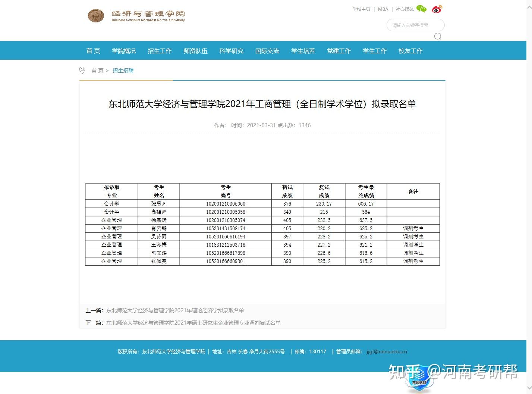Focus the keyword search input field

(x=415, y=25)
